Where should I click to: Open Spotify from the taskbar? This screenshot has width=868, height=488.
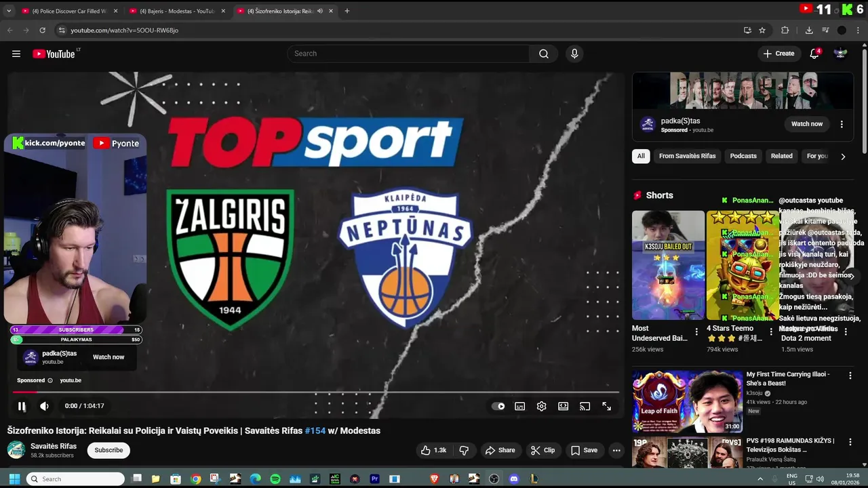coord(275,479)
